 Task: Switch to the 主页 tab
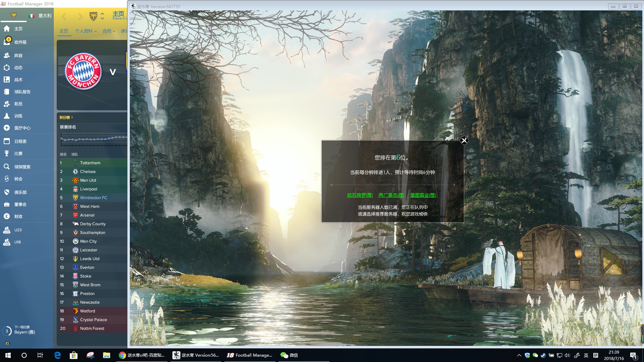point(64,31)
